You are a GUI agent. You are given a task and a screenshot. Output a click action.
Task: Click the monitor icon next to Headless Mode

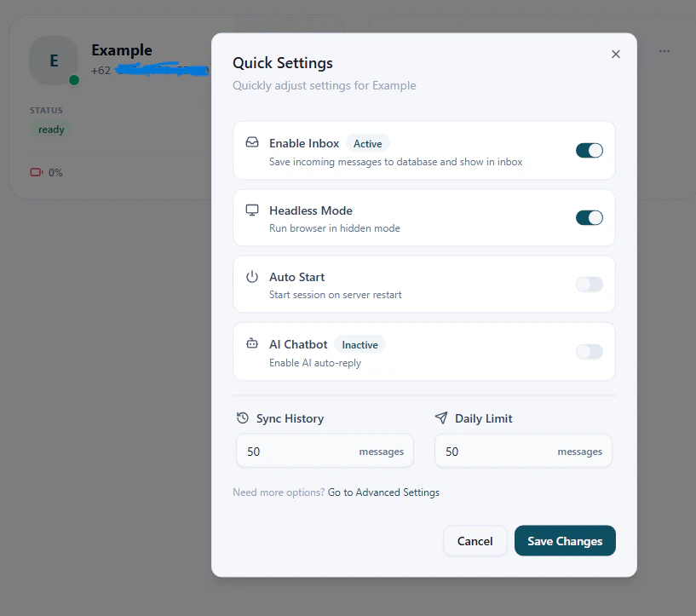tap(251, 210)
